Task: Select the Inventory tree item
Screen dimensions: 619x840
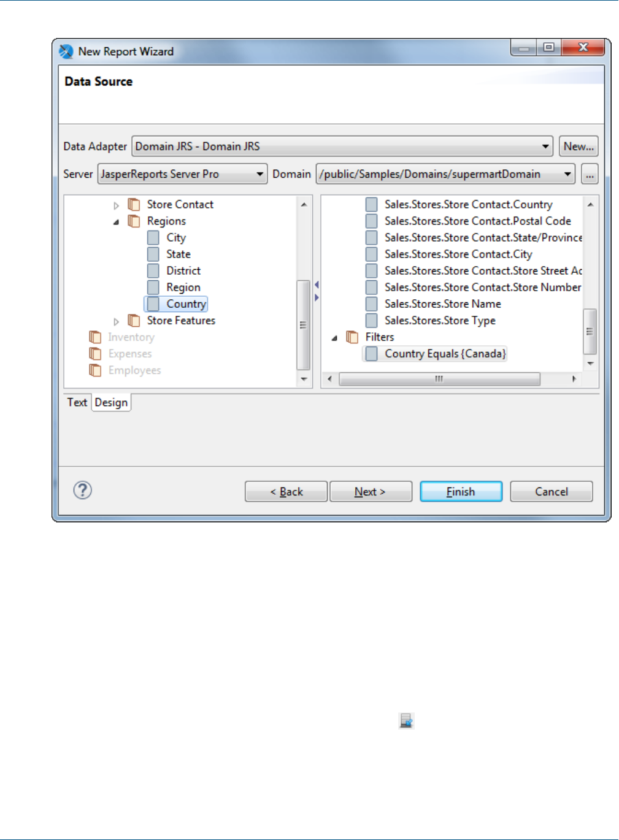Action: click(131, 337)
